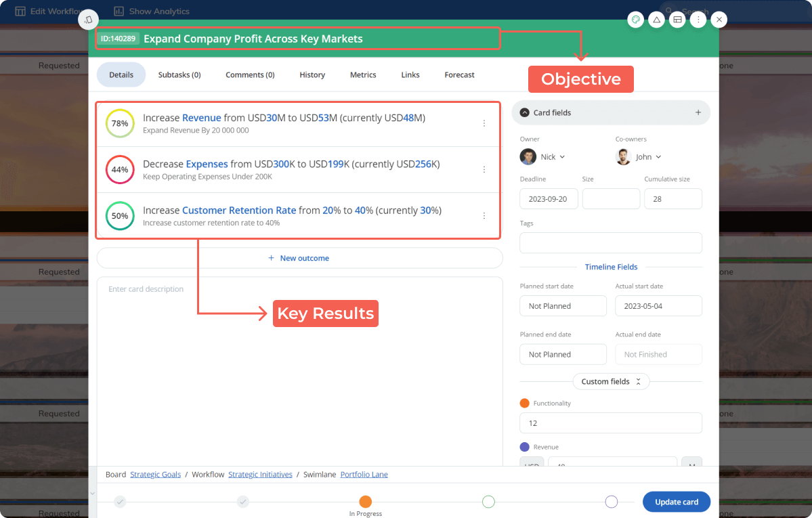Open options menu for Expenses key result
The image size is (812, 518).
[484, 169]
